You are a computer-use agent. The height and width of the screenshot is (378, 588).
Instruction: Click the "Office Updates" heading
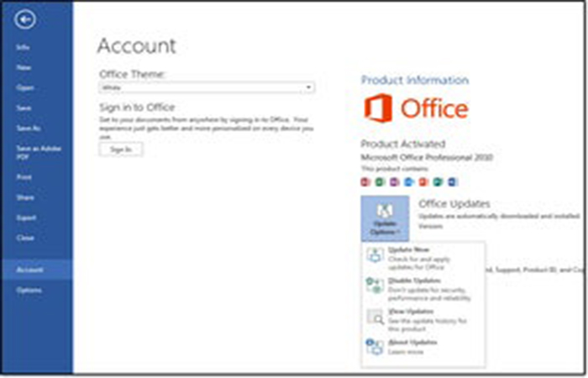point(454,203)
